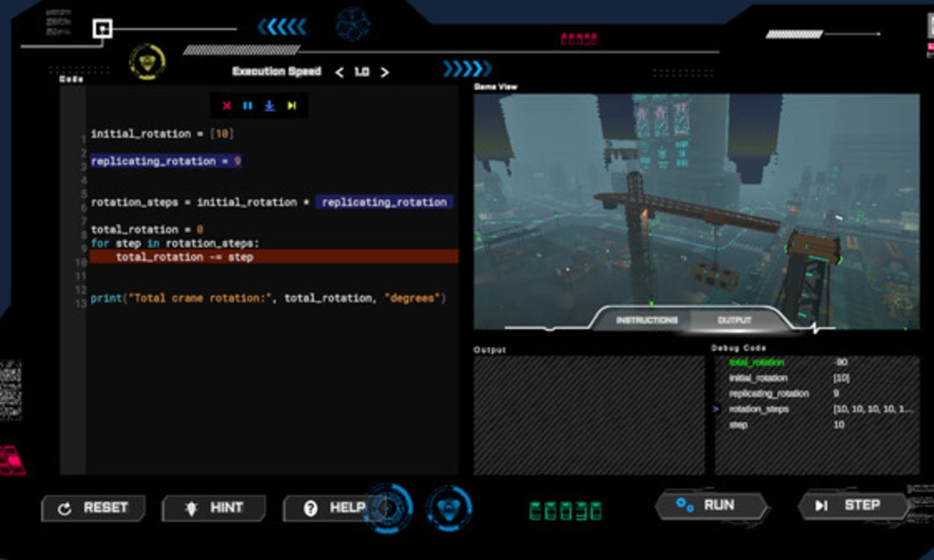Click the red X stop debugging icon
This screenshot has height=560, width=934.
pos(226,106)
